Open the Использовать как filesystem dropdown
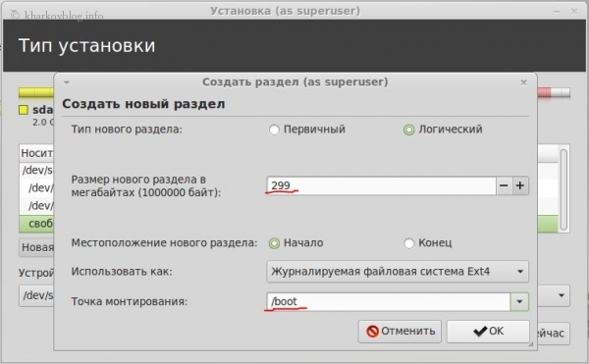The width and height of the screenshot is (589, 364). [x=398, y=272]
